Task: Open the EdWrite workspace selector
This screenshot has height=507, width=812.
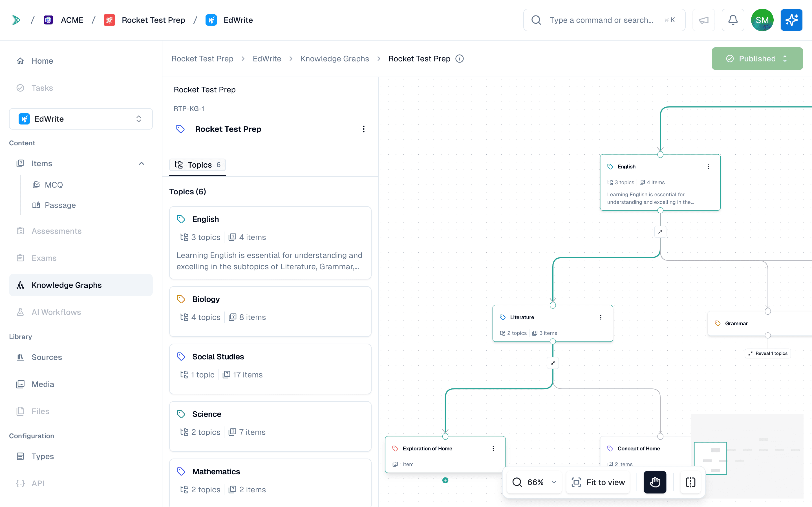Action: click(81, 119)
